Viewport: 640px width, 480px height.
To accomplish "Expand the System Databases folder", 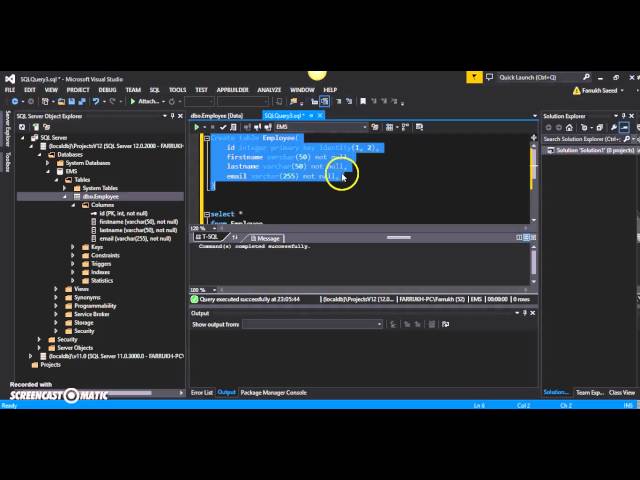I will click(48, 163).
